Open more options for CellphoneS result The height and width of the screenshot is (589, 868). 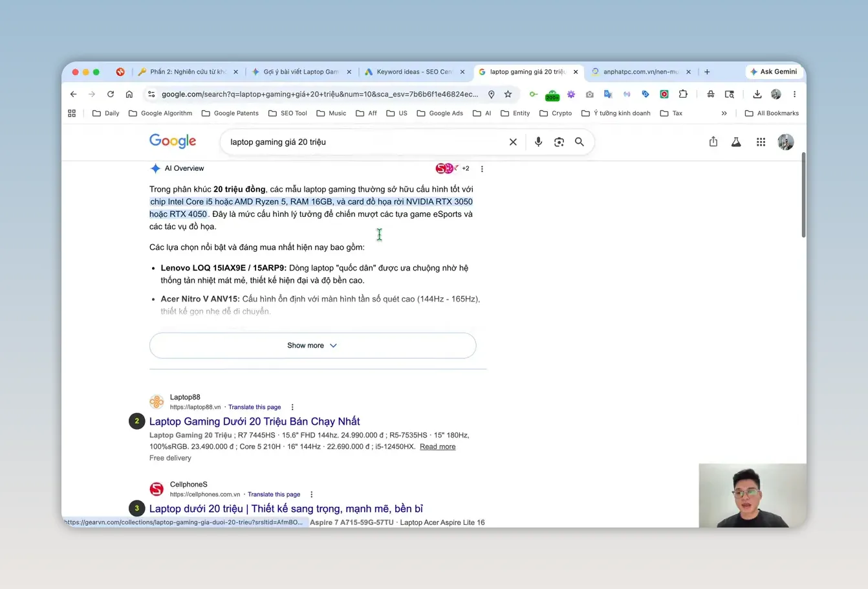click(312, 495)
